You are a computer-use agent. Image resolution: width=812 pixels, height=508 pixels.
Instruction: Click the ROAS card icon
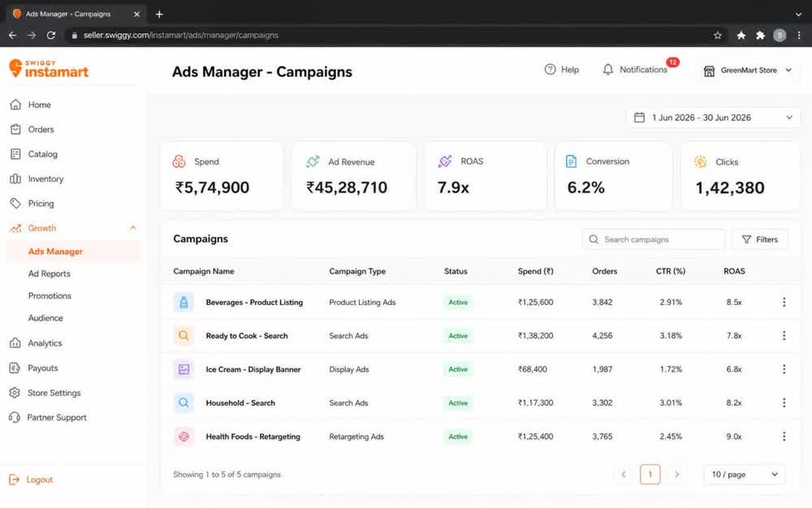[x=445, y=161]
